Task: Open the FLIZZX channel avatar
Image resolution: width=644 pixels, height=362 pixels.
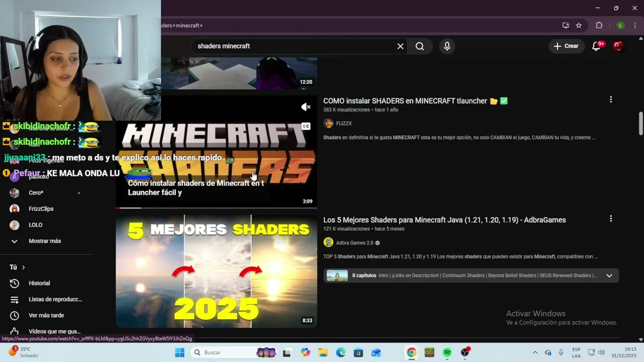Action: point(328,123)
